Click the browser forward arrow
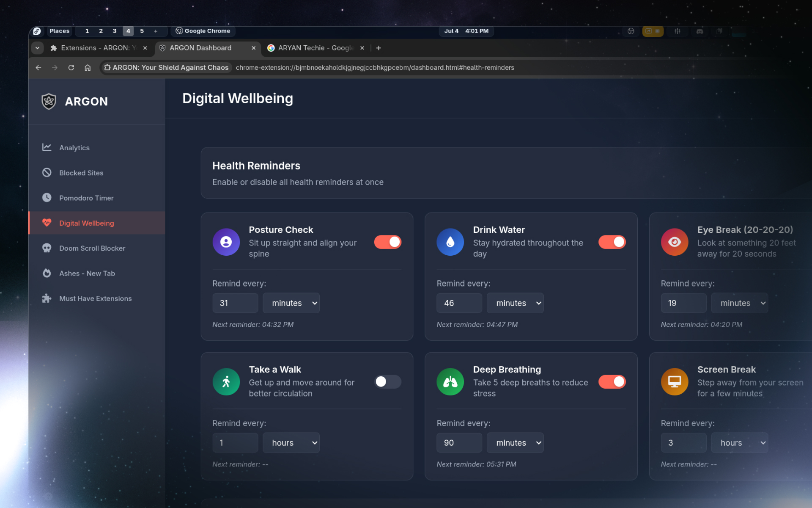The image size is (812, 508). pos(55,67)
